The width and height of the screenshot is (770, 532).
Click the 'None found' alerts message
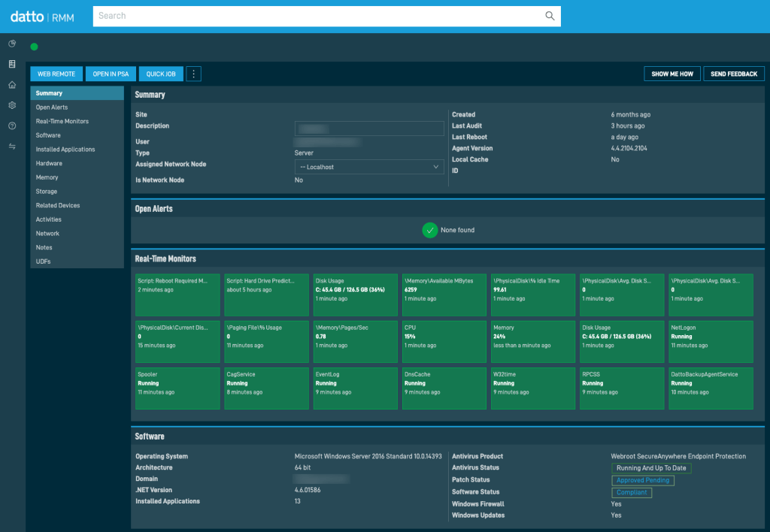pos(457,230)
